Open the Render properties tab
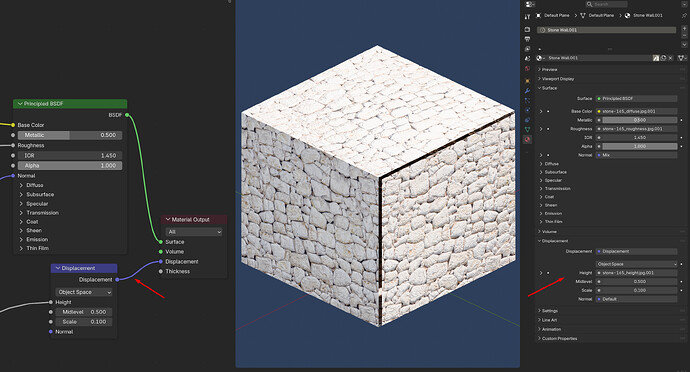The width and height of the screenshot is (690, 372). click(x=527, y=29)
